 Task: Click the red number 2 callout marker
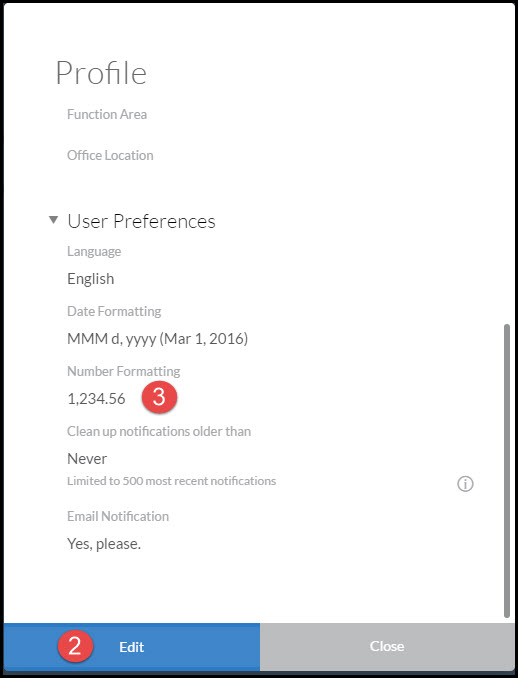[75, 646]
